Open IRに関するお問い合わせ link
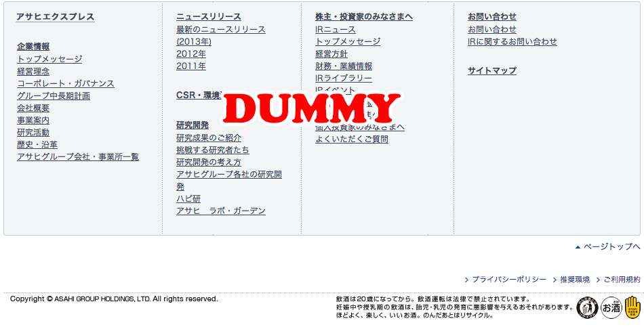The image size is (644, 327). point(512,42)
